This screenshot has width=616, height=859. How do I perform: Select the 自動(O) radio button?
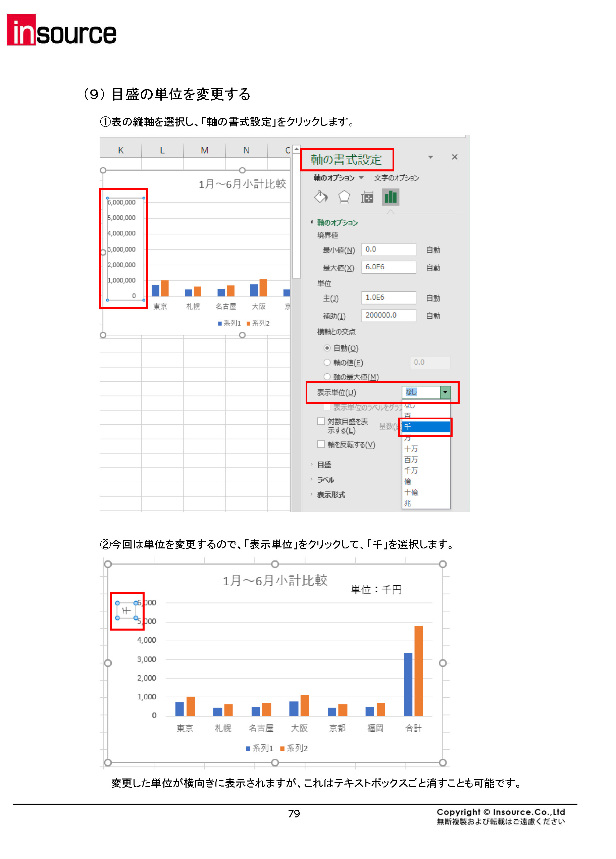tap(327, 348)
